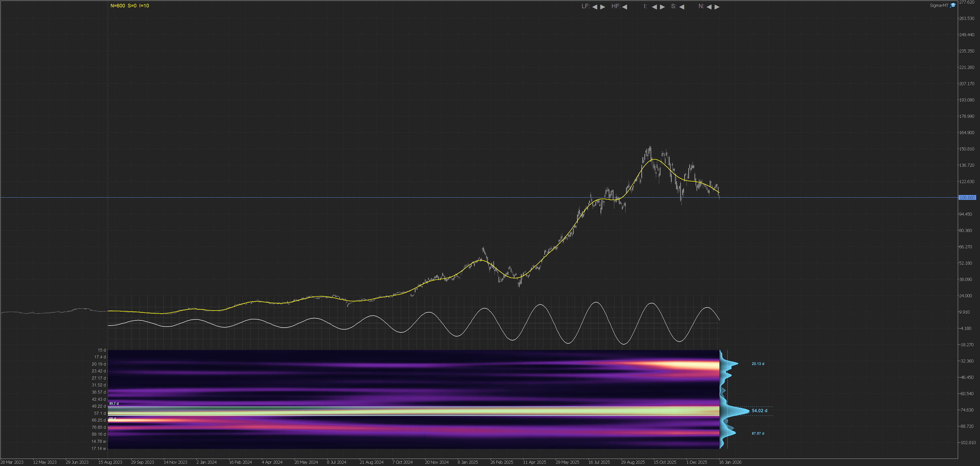
Task: Click the 108.680 current price tag
Action: point(967,198)
